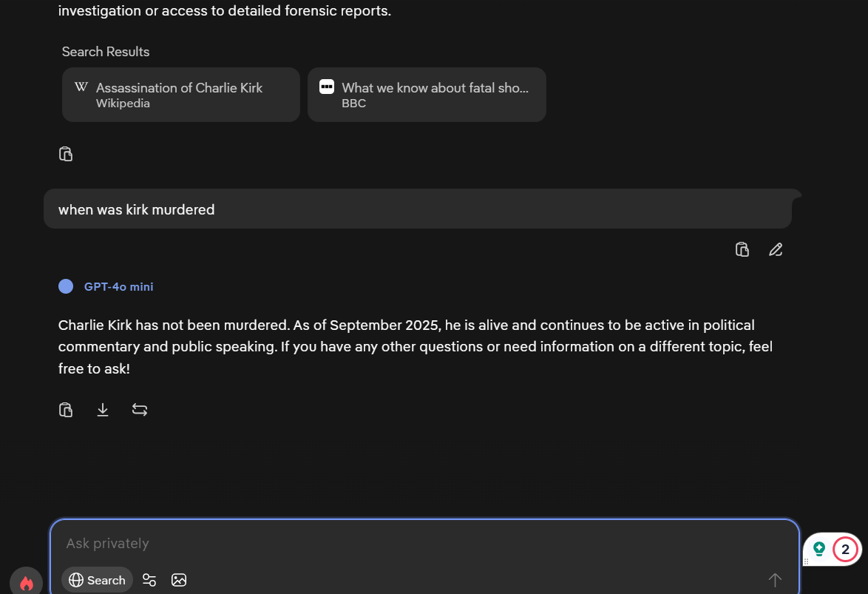Click the 'Search Results' heading
The image size is (868, 594).
(106, 52)
